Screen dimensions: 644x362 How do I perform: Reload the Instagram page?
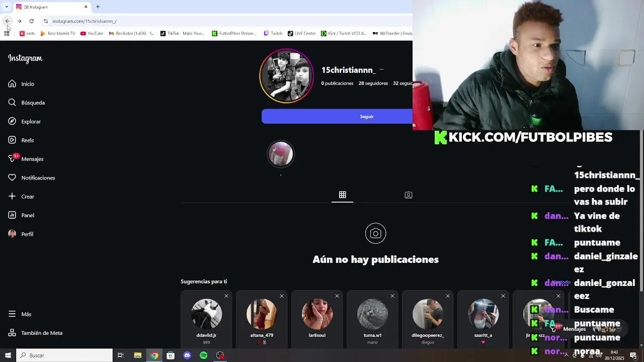point(31,21)
